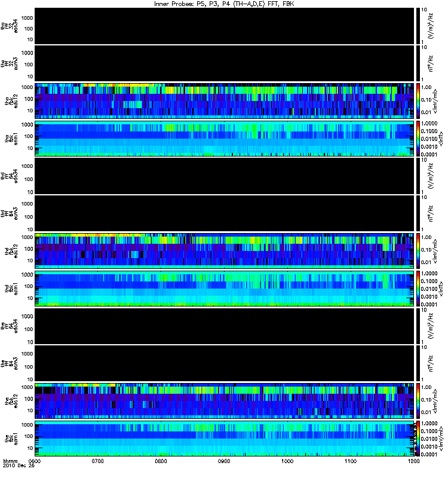Click the <|nT|> units label of thd scm1
This screenshot has width=448, height=478.
[x=441, y=289]
